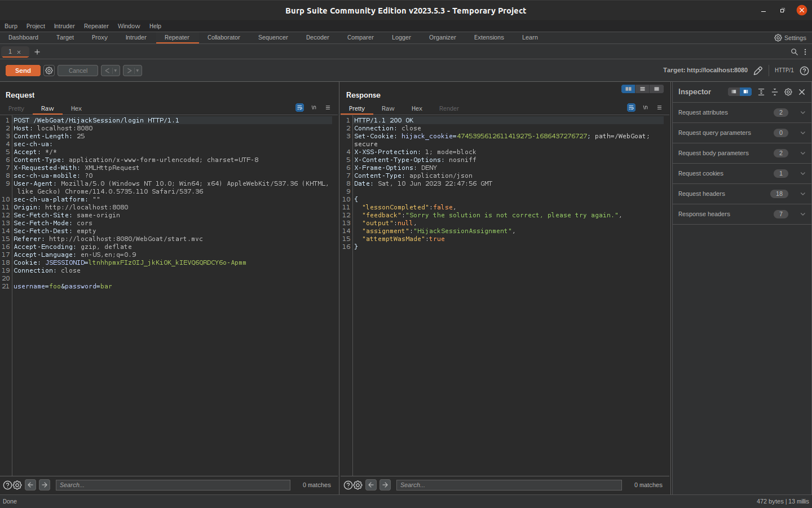Select Request Hex view tab

point(76,108)
